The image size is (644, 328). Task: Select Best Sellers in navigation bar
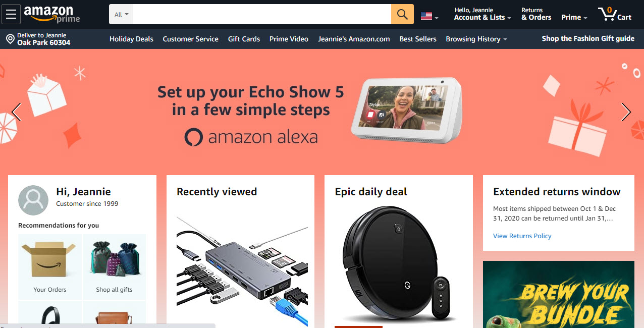tap(418, 39)
